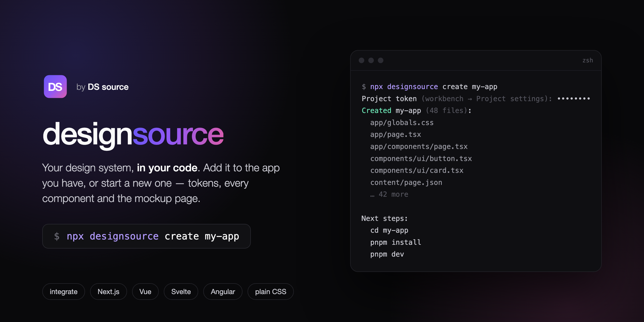Click content/page.json in terminal output
The width and height of the screenshot is (644, 322).
pos(406,182)
